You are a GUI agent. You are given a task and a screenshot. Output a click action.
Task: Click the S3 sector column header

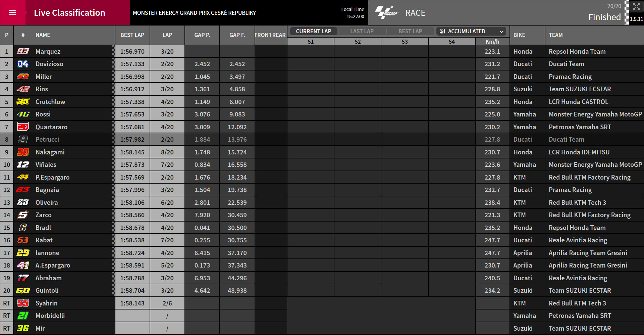(405, 42)
